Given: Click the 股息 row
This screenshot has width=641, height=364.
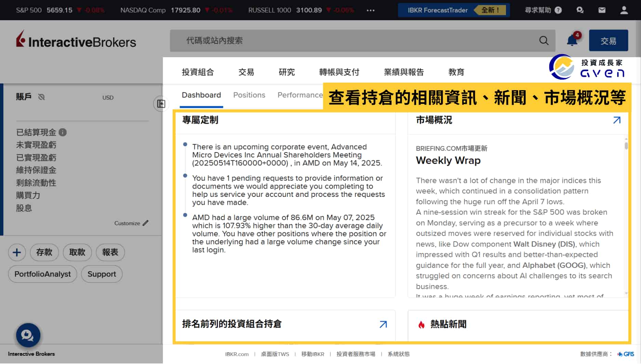Looking at the screenshot, I should [x=24, y=208].
